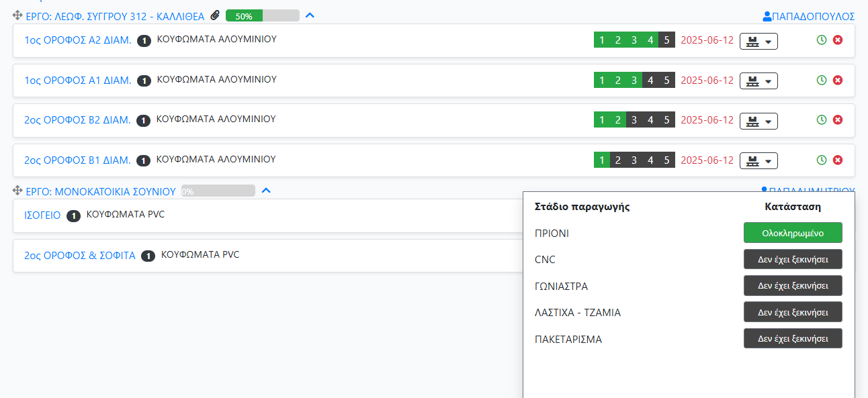Click the red delete icon for 1ος ΟΡΟΦΟΣ Α2
Image resolution: width=868 pixels, height=398 pixels.
[x=837, y=40]
